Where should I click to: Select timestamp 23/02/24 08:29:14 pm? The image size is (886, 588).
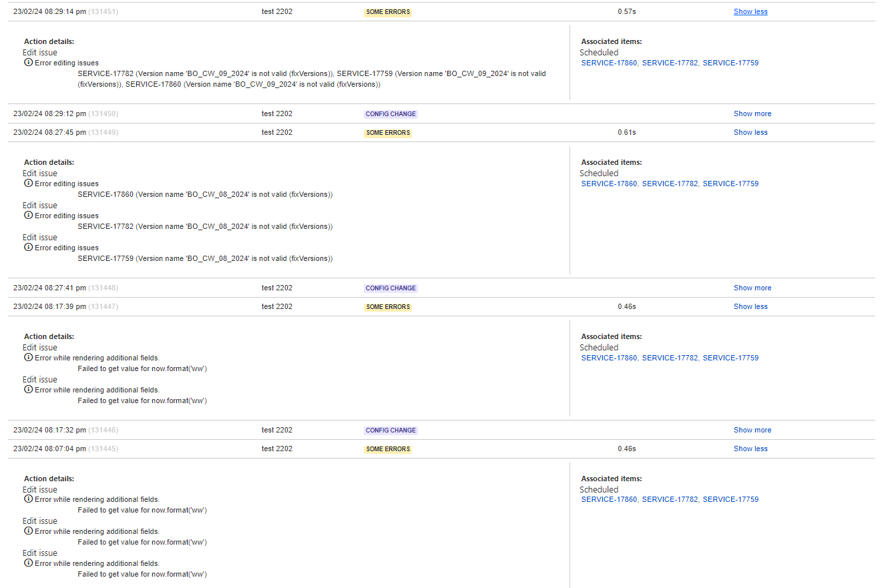click(x=49, y=12)
